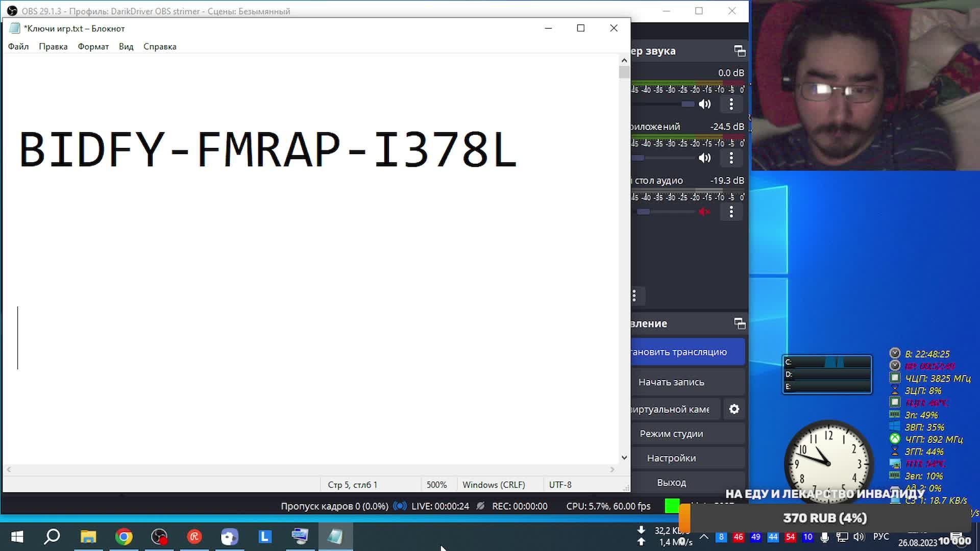Open File Explorer from taskbar
Screen dimensions: 980x551
(x=88, y=537)
